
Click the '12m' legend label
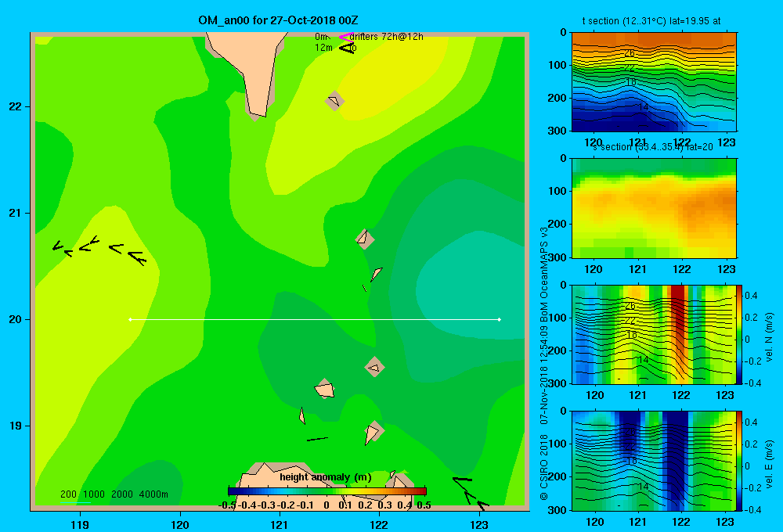pyautogui.click(x=323, y=48)
